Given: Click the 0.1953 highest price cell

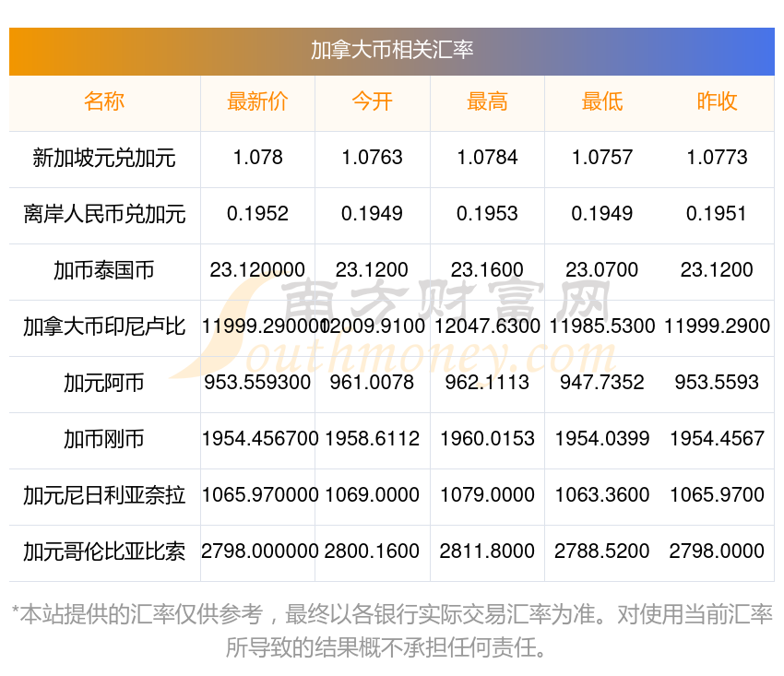Looking at the screenshot, I should point(487,214).
